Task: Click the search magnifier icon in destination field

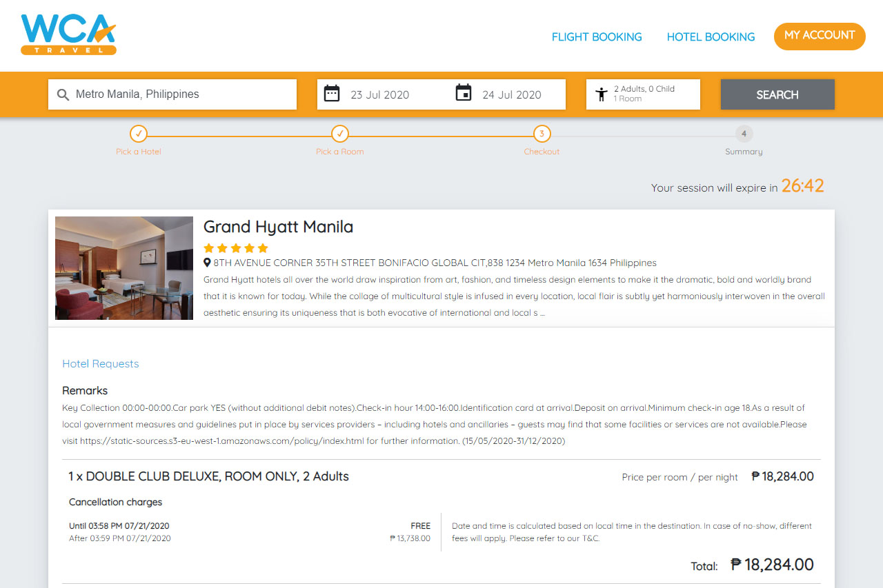Action: 63,94
